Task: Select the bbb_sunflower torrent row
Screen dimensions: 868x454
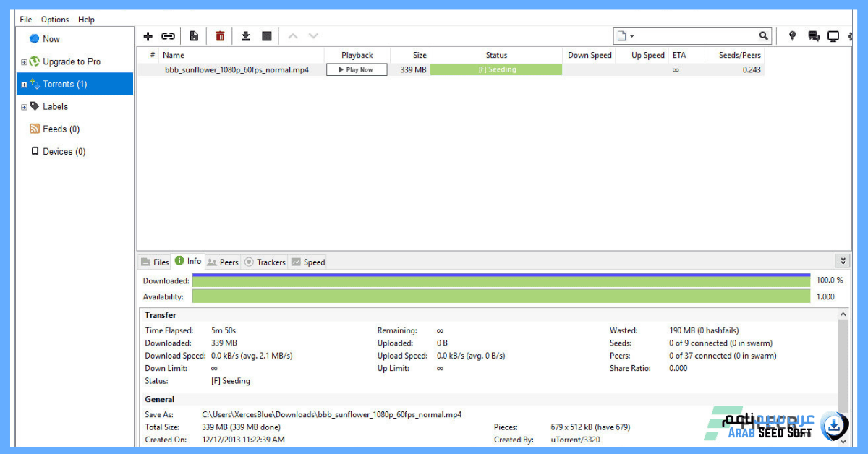Action: click(x=239, y=69)
